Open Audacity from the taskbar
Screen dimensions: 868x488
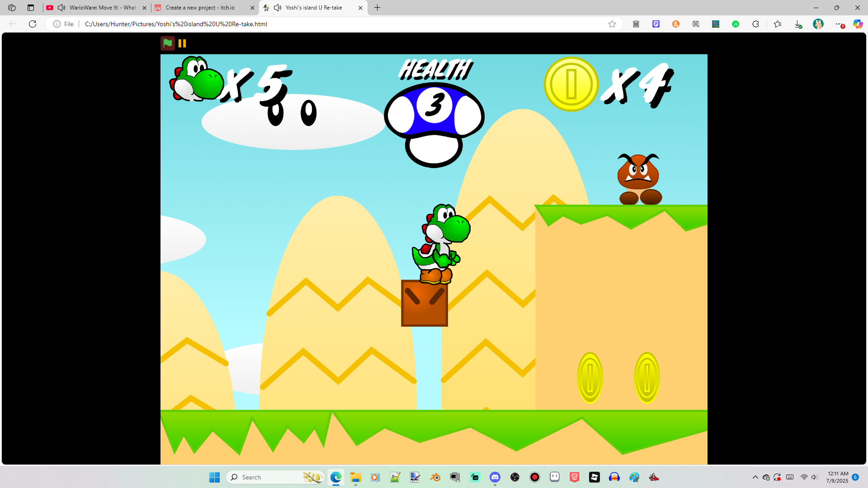pyautogui.click(x=614, y=477)
